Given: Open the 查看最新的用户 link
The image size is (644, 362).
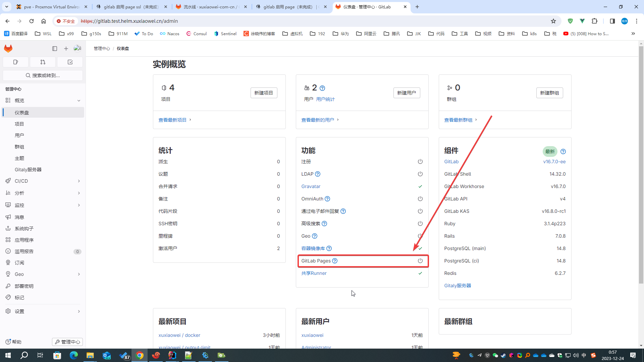Looking at the screenshot, I should tap(318, 120).
